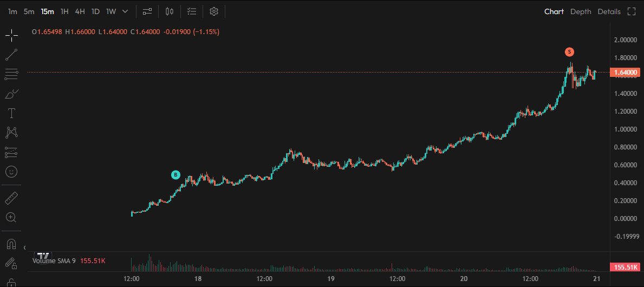Switch to the 1W timeframe
The image size is (644, 287).
click(111, 11)
